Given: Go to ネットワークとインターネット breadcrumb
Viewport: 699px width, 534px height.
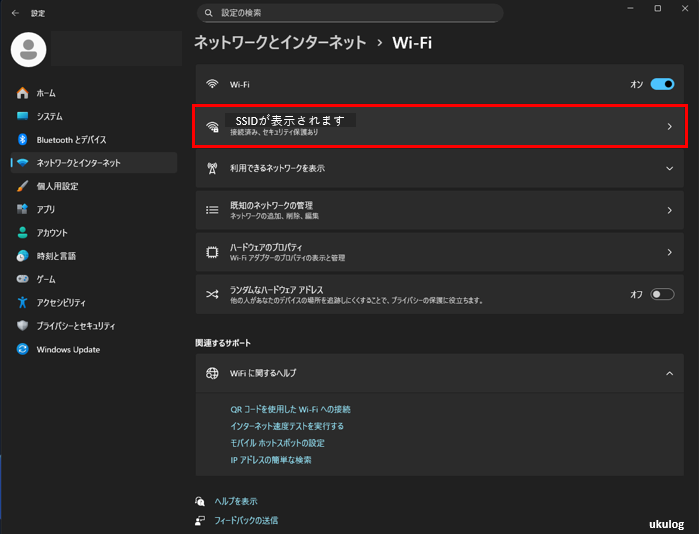Looking at the screenshot, I should click(279, 43).
